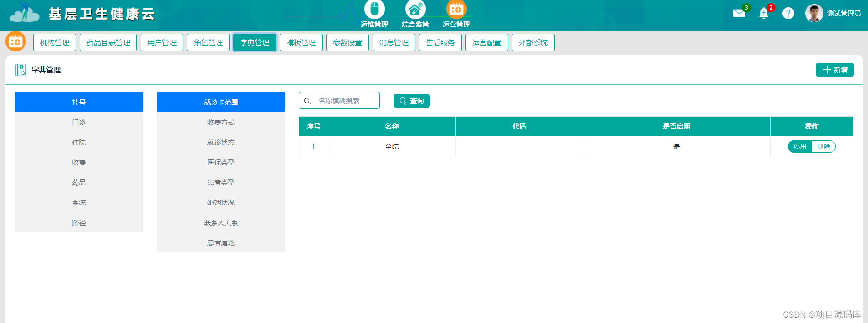Switch to 运营配置 tab
868x323 pixels.
[x=487, y=42]
